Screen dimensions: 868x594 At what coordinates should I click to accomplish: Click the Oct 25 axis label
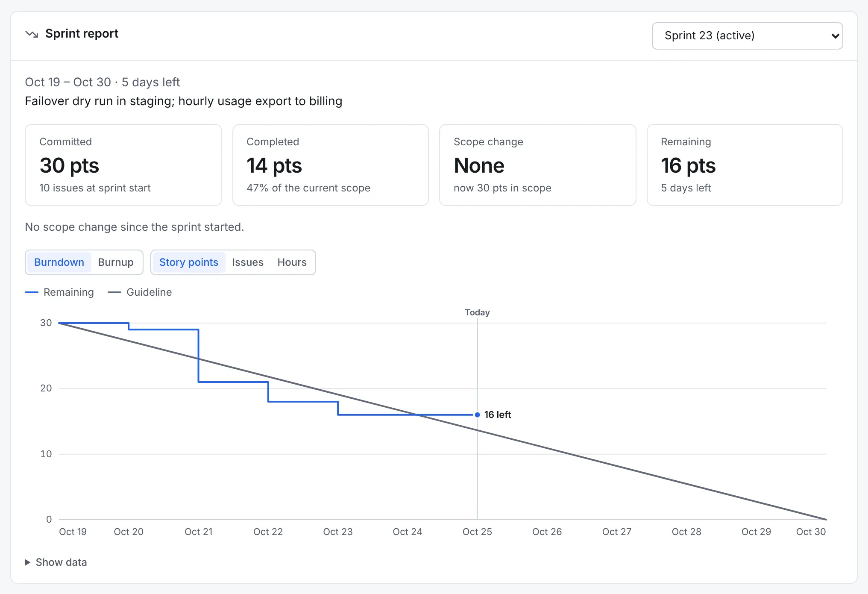tap(477, 532)
